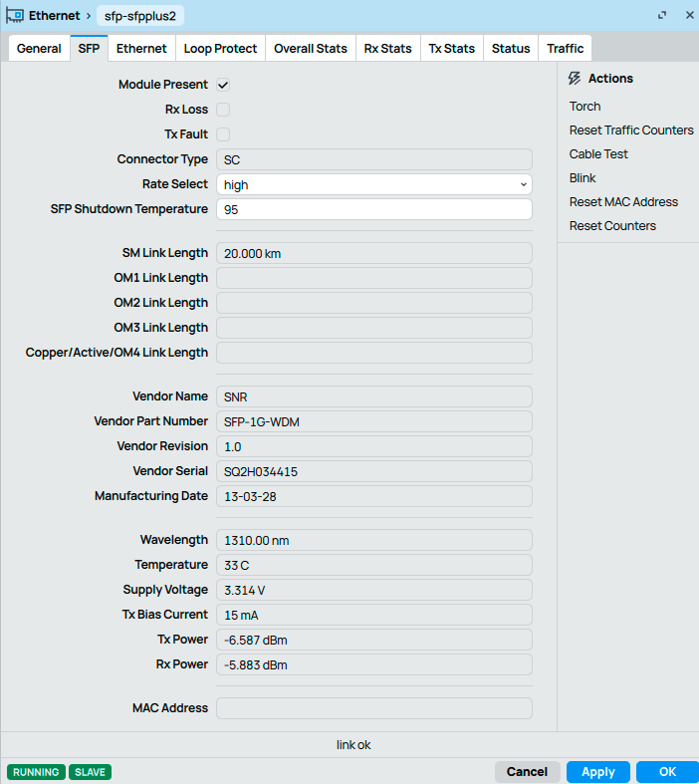699x784 pixels.
Task: Select the SFP tab
Action: 89,49
